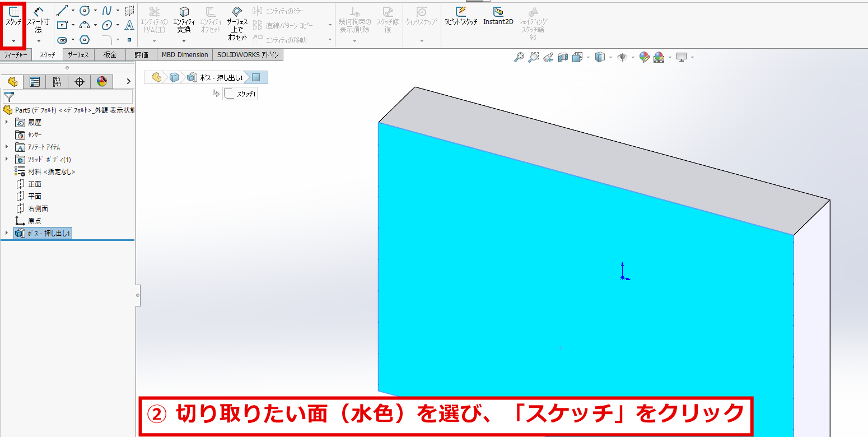
Task: Click Zoom to Fit in view toolbar
Action: [x=519, y=57]
